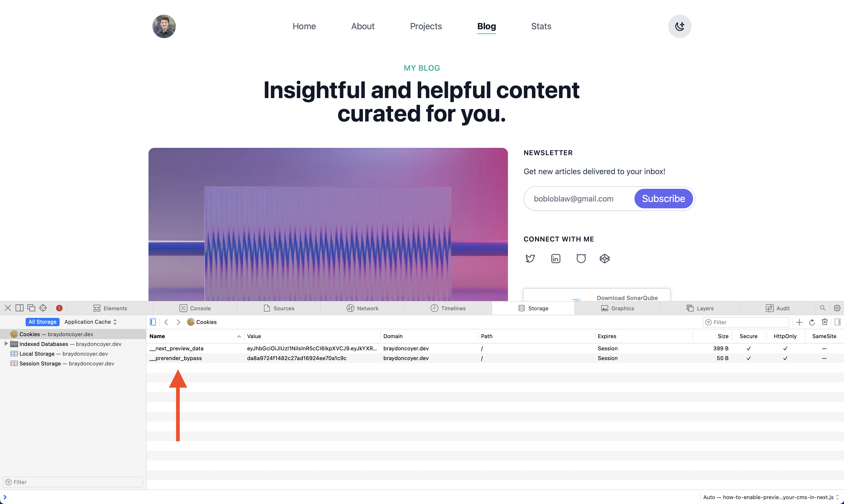Click the Blog navigation menu item

(486, 26)
